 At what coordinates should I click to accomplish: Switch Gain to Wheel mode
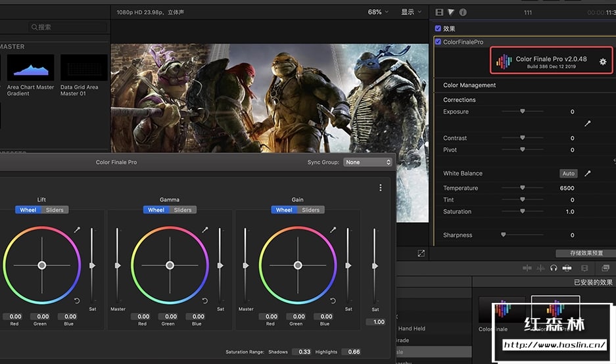(x=284, y=210)
